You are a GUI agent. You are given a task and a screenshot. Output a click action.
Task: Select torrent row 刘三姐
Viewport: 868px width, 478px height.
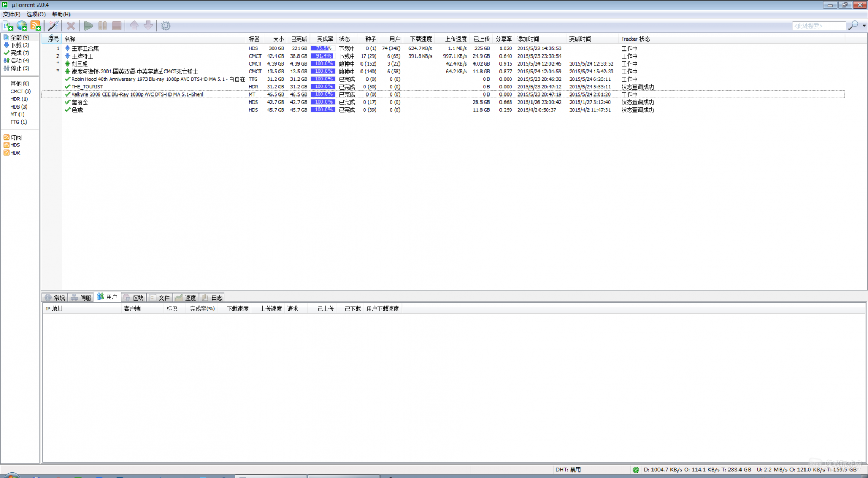pyautogui.click(x=443, y=63)
